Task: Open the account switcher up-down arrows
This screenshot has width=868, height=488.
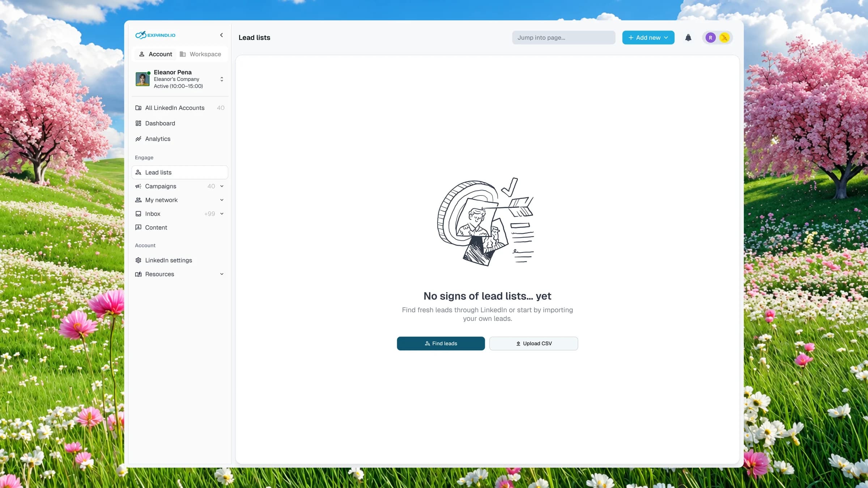Action: 222,79
